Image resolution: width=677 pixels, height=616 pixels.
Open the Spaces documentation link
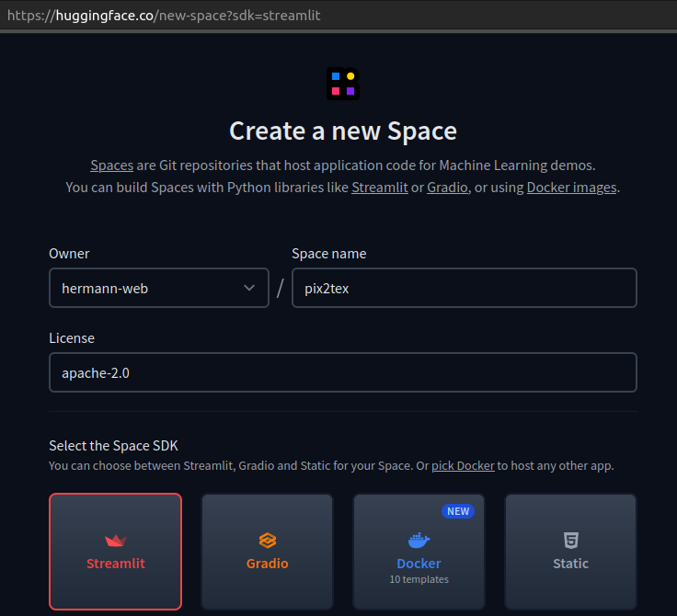click(111, 165)
